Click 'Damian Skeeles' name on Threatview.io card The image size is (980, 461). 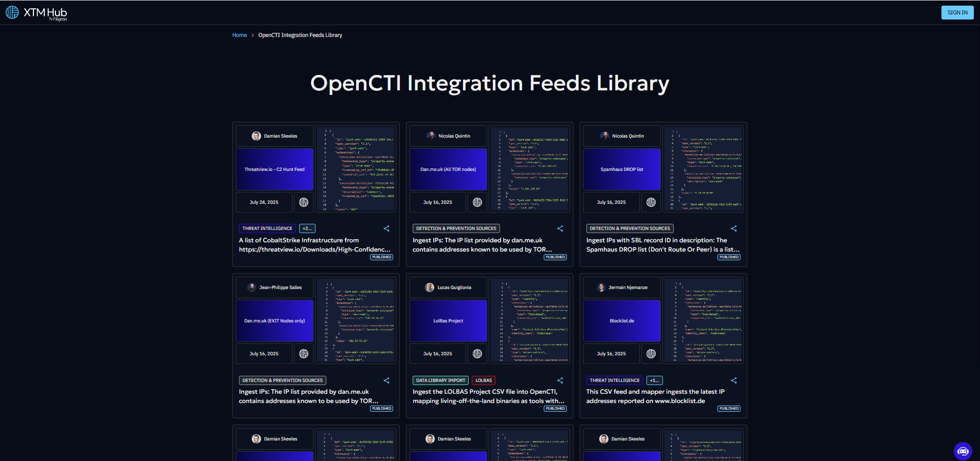281,136
